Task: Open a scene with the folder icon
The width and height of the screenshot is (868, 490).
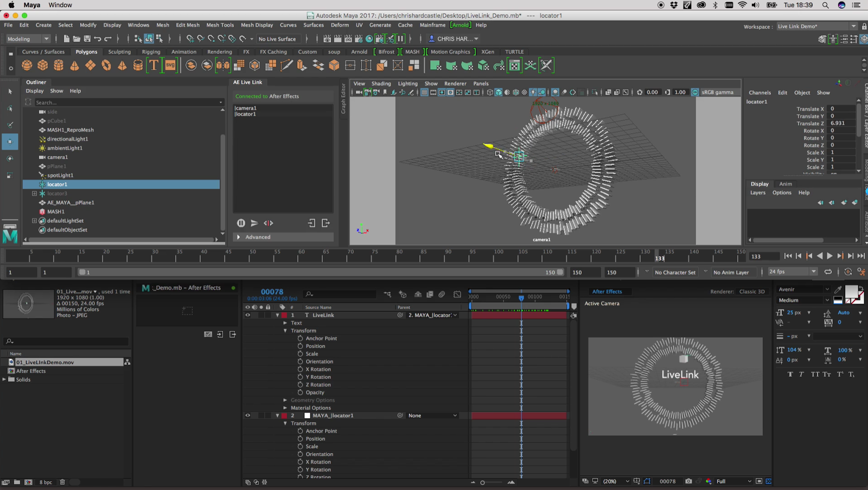Action: (76, 39)
